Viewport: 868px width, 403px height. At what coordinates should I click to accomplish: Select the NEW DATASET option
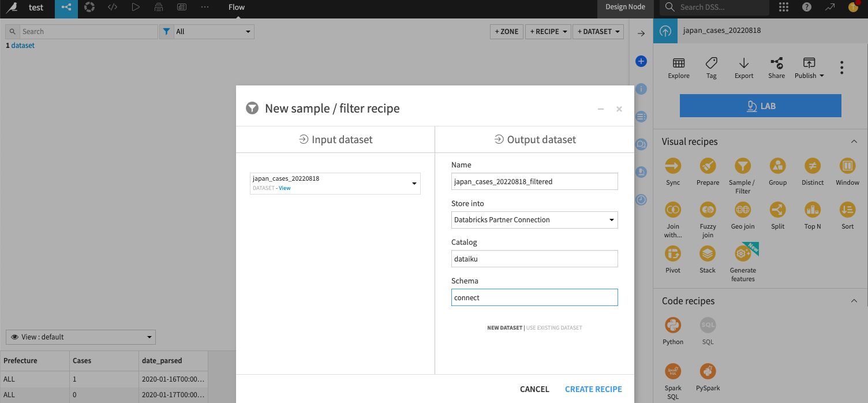coord(504,328)
